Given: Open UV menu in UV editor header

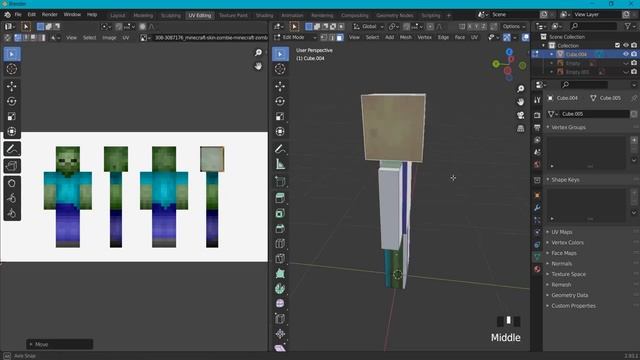Looking at the screenshot, I should (x=126, y=38).
